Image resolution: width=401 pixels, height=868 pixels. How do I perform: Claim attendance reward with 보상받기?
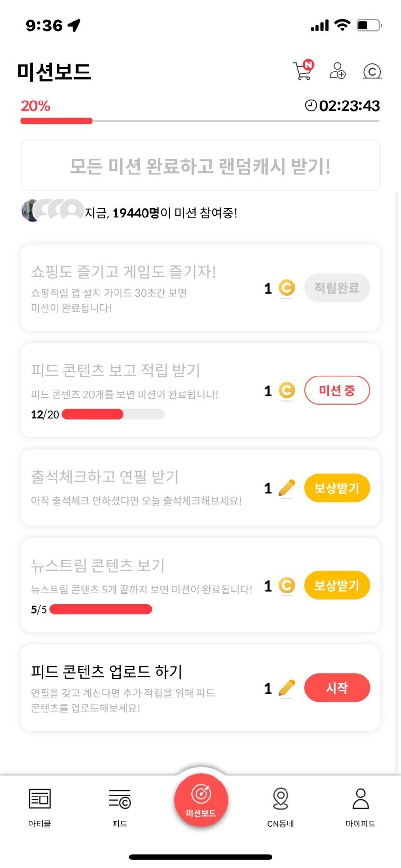(x=337, y=488)
